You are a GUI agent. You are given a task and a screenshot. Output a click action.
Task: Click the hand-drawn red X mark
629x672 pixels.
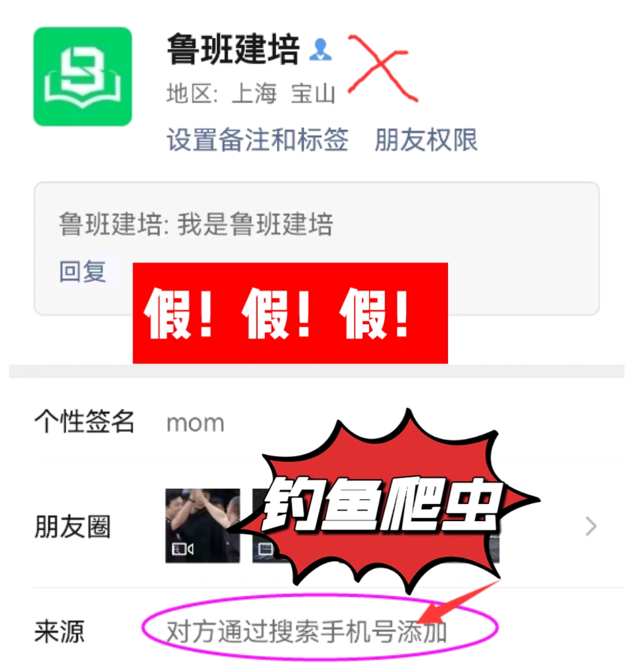[x=381, y=68]
